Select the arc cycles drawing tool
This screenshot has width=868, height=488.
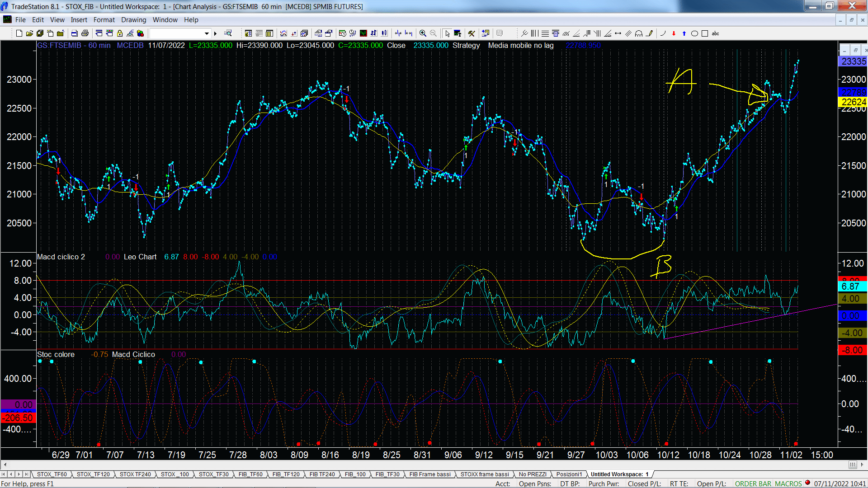(639, 33)
